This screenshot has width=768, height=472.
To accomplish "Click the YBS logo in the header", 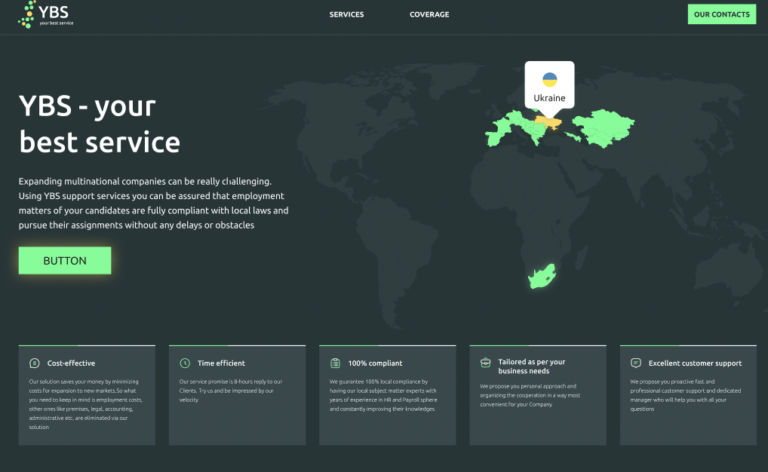I will click(x=44, y=15).
